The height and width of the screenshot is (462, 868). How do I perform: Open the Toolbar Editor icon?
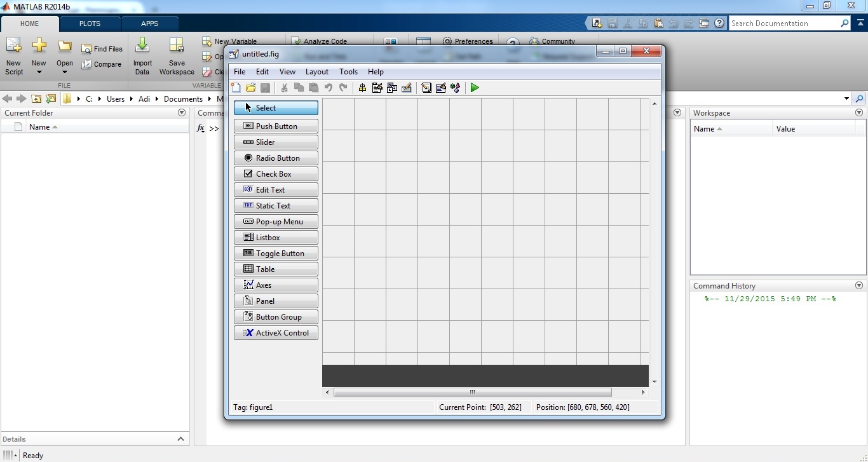[x=407, y=88]
